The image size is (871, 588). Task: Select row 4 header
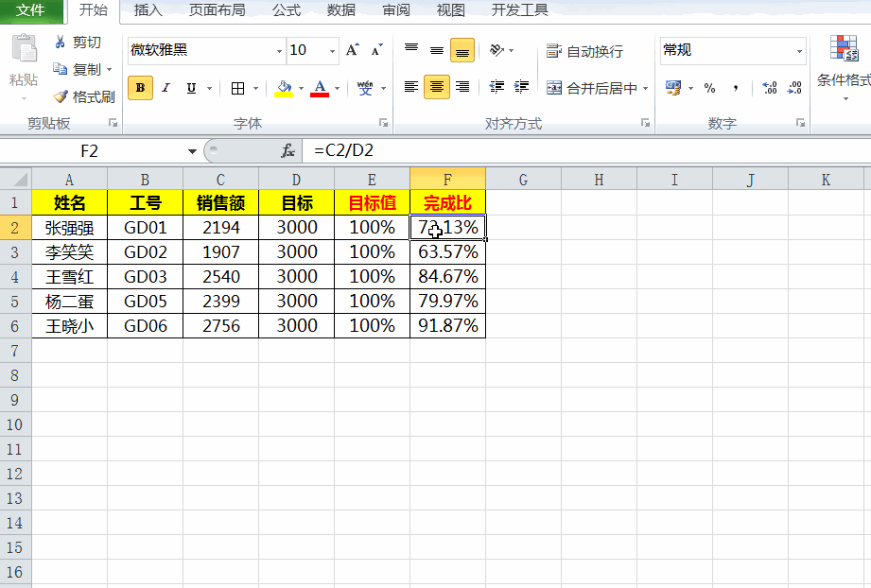coord(15,276)
